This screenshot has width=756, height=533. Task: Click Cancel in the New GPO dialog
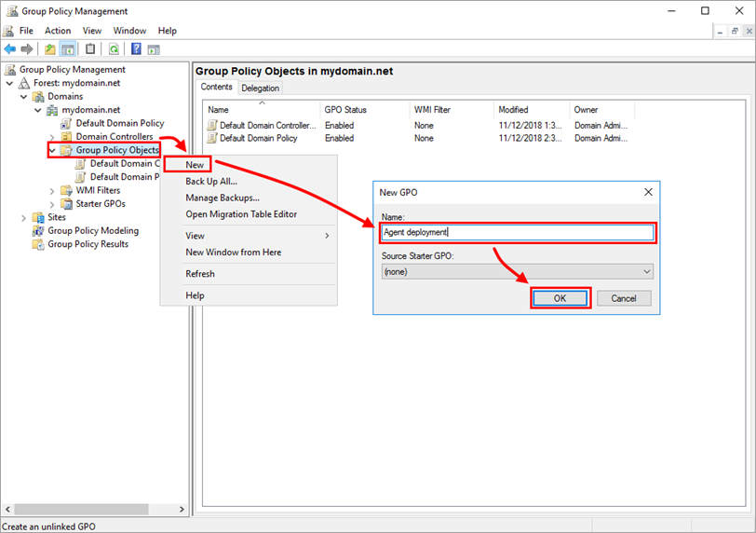(624, 298)
